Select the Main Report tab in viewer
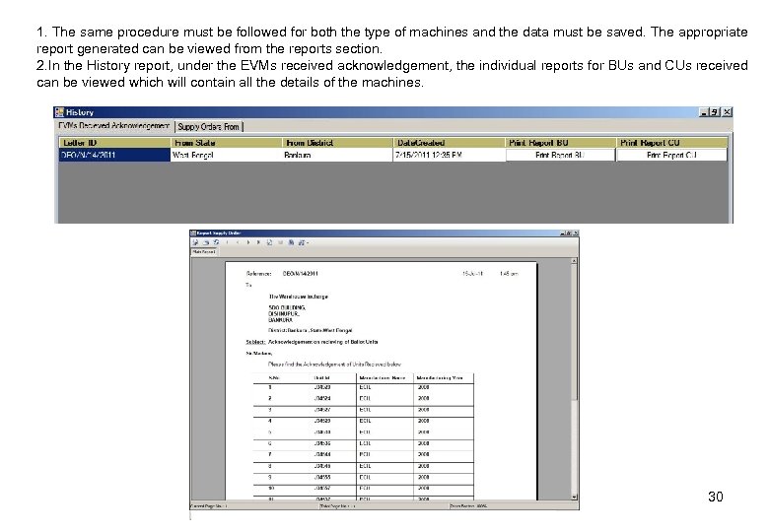 [x=203, y=252]
